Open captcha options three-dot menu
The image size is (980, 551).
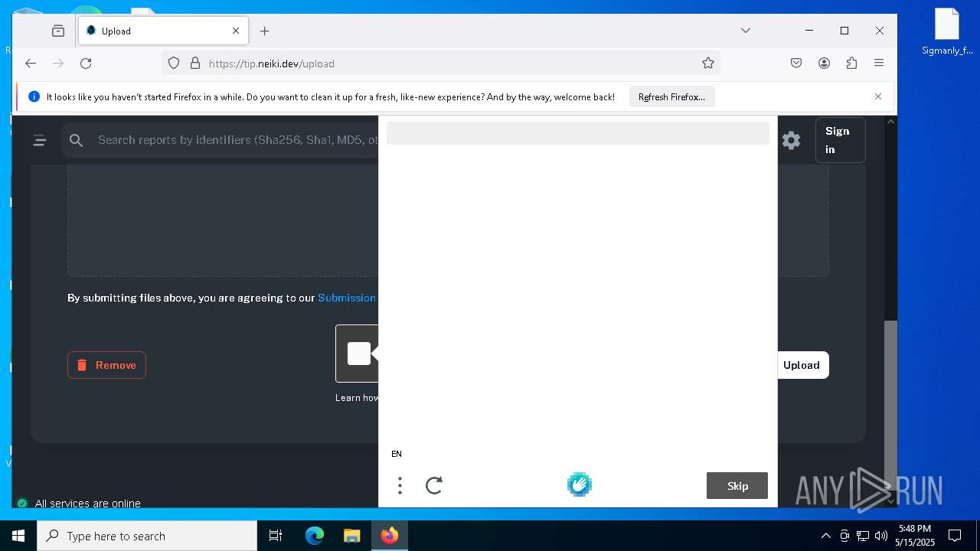[400, 485]
